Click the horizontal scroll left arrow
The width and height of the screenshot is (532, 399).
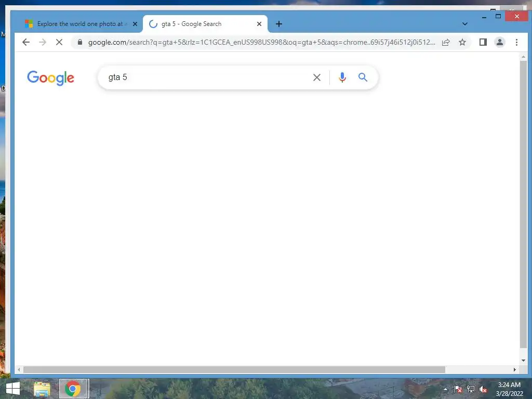19,369
